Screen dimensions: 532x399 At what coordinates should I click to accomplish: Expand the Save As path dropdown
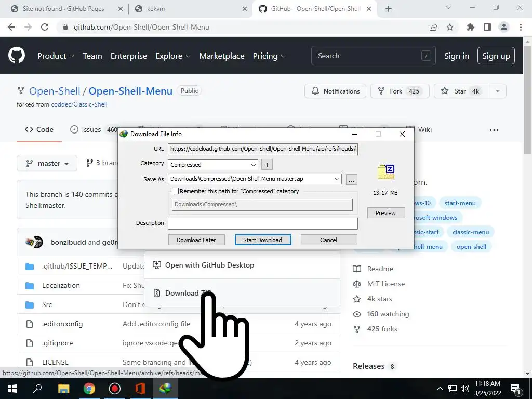337,179
